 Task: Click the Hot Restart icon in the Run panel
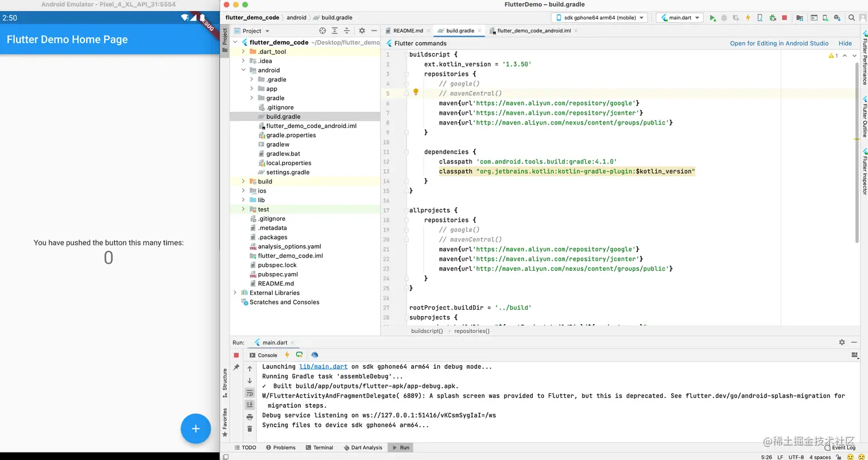click(x=299, y=355)
